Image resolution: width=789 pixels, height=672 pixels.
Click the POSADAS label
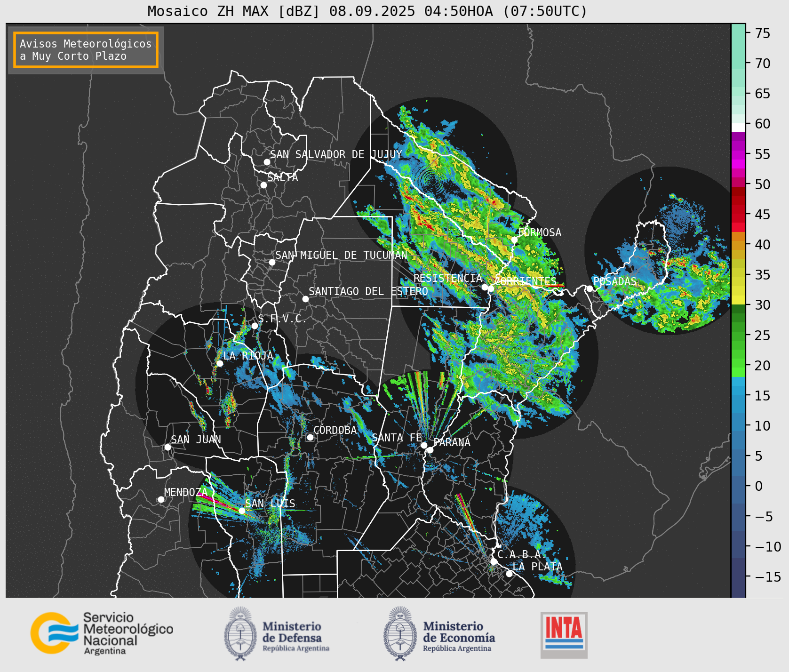[615, 281]
